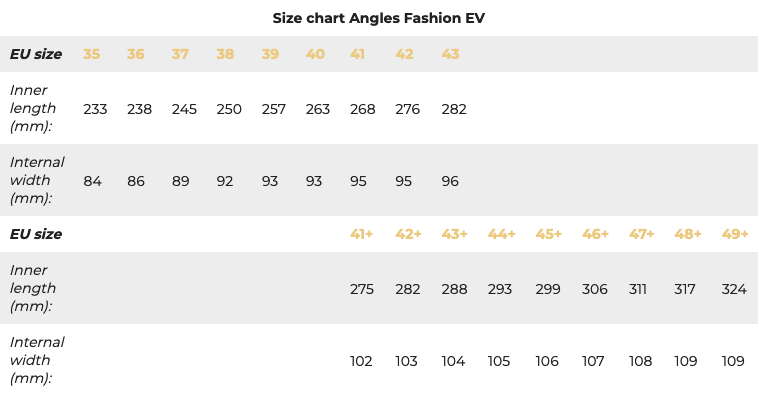Select EU size 35 header
Screen dimensions: 758x396
click(x=91, y=54)
